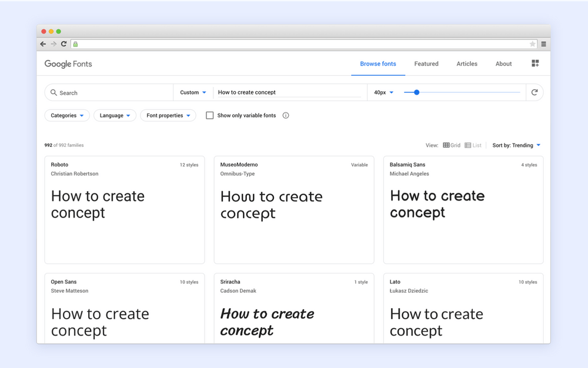
Task: Click designer name Michael Angeles
Action: tap(409, 174)
